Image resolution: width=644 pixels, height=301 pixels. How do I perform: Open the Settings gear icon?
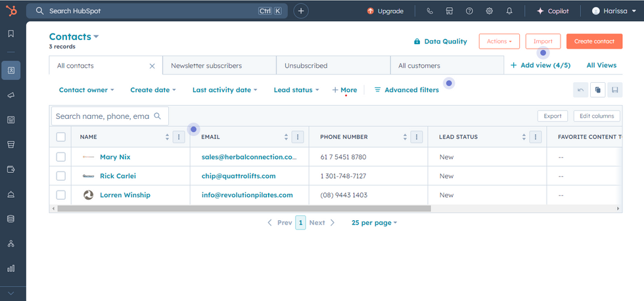[x=489, y=11]
